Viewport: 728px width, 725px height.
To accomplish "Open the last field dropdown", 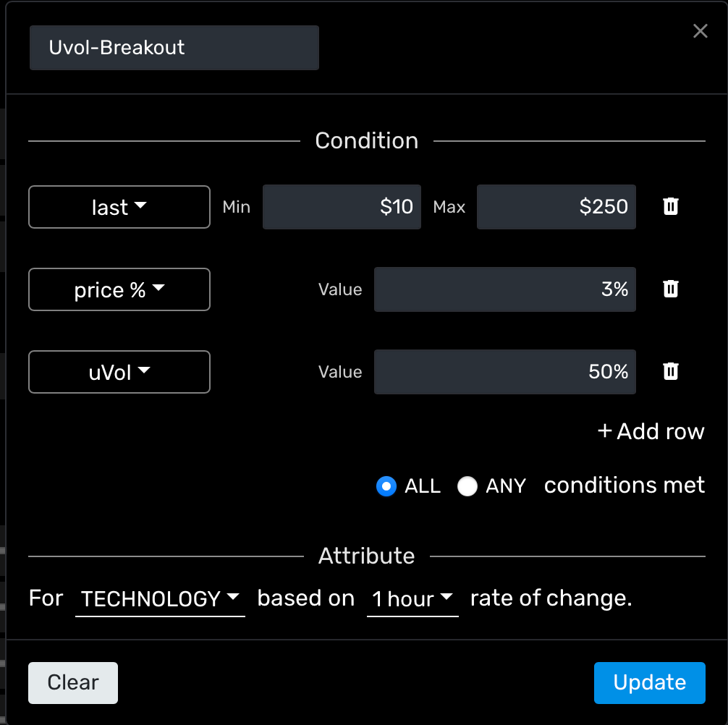I will coord(119,208).
